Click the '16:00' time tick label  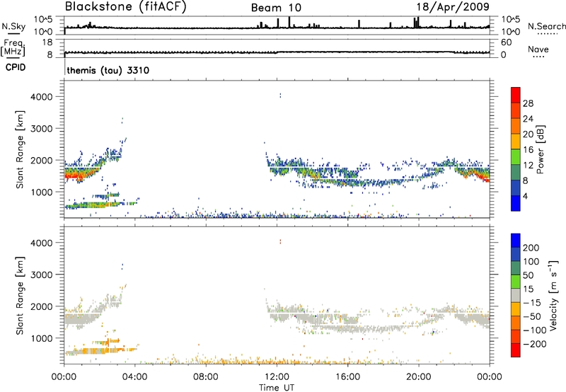pyautogui.click(x=347, y=377)
